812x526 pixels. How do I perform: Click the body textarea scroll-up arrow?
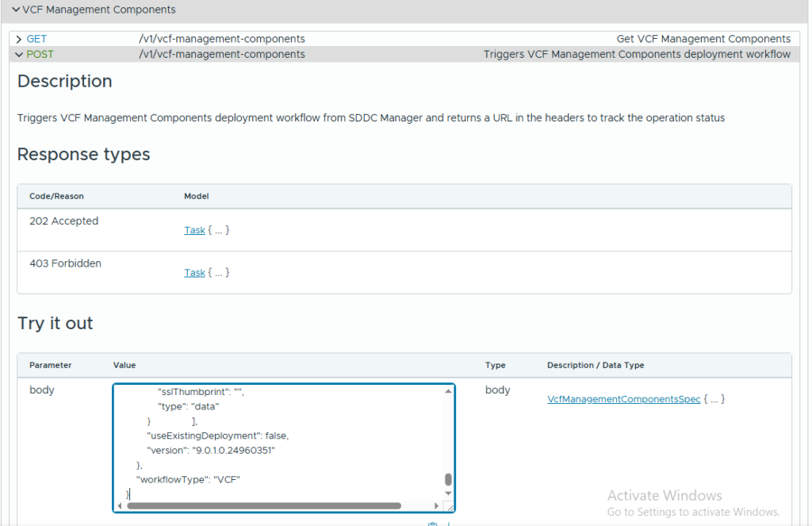pyautogui.click(x=448, y=391)
